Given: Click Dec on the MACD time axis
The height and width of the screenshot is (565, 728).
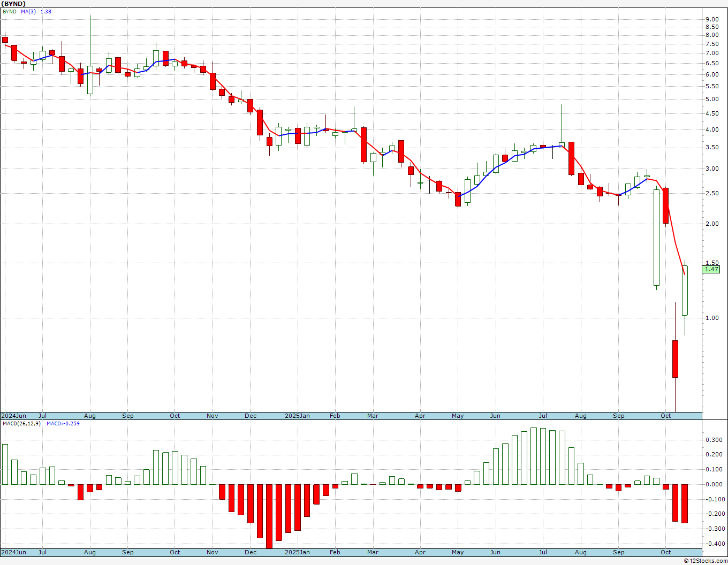Looking at the screenshot, I should 251,552.
